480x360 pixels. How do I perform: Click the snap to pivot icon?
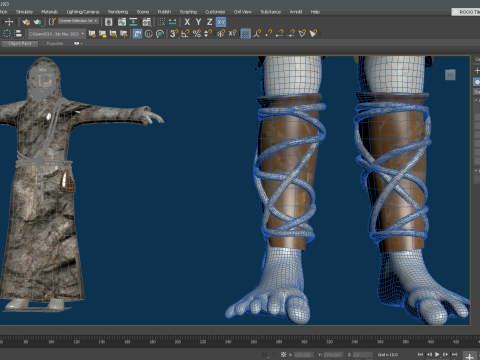[x=257, y=33]
